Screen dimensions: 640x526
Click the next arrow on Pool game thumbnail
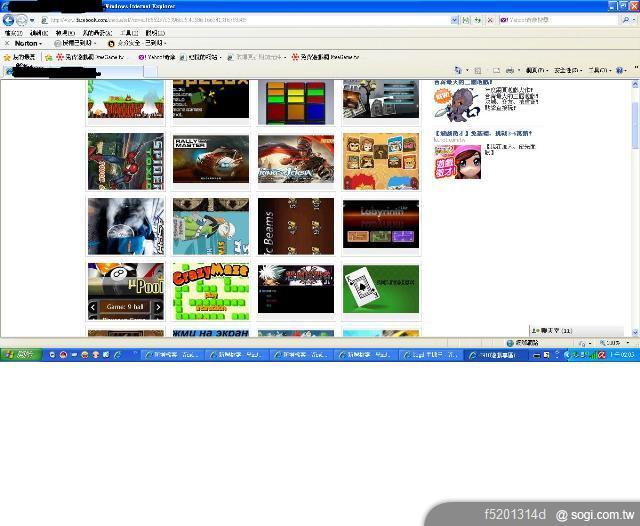tap(157, 308)
